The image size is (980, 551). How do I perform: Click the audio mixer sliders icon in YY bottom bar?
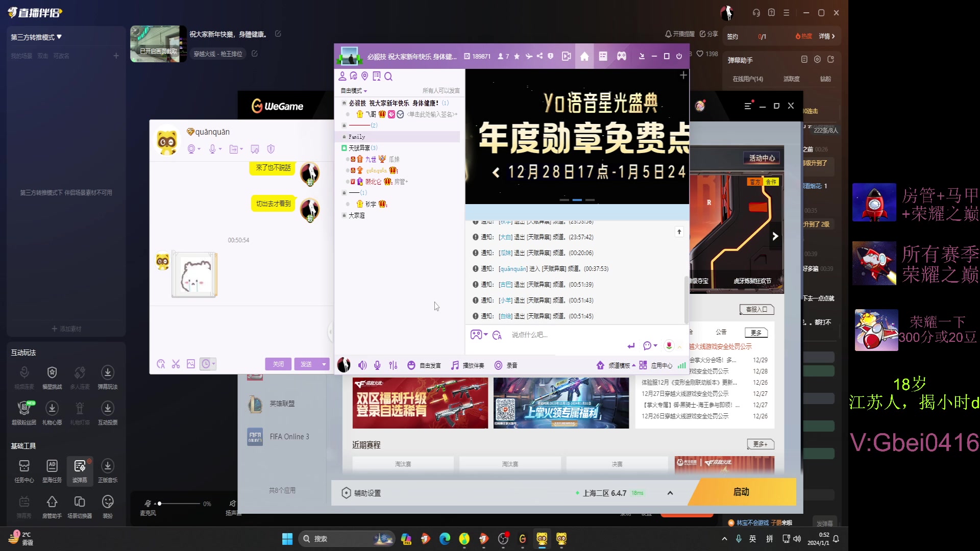pos(393,365)
